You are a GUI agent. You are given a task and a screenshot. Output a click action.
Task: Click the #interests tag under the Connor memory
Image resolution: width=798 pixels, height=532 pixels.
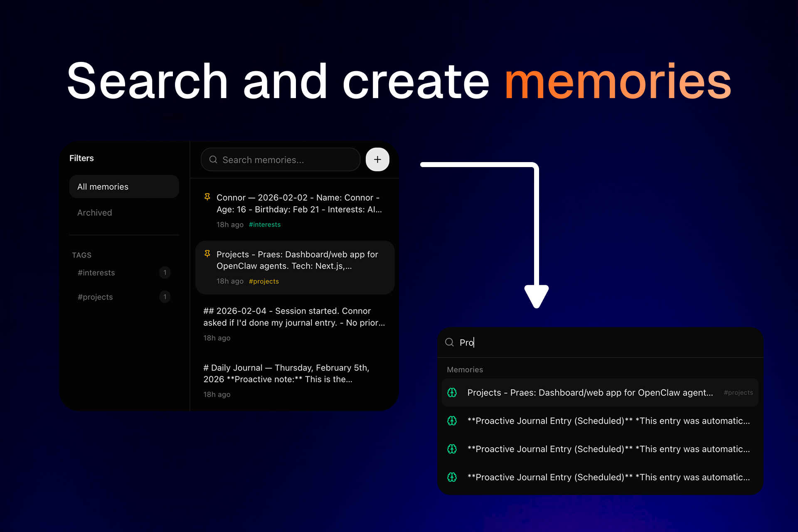(x=265, y=224)
